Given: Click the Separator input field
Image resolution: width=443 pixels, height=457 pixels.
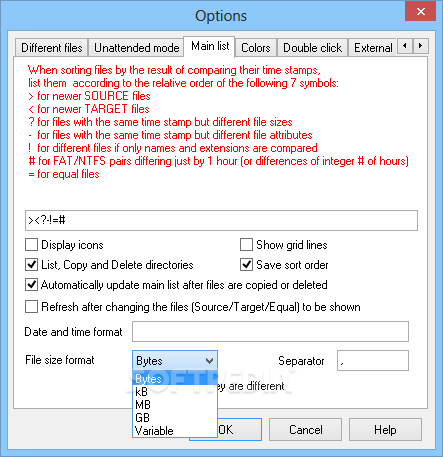Looking at the screenshot, I should [373, 360].
